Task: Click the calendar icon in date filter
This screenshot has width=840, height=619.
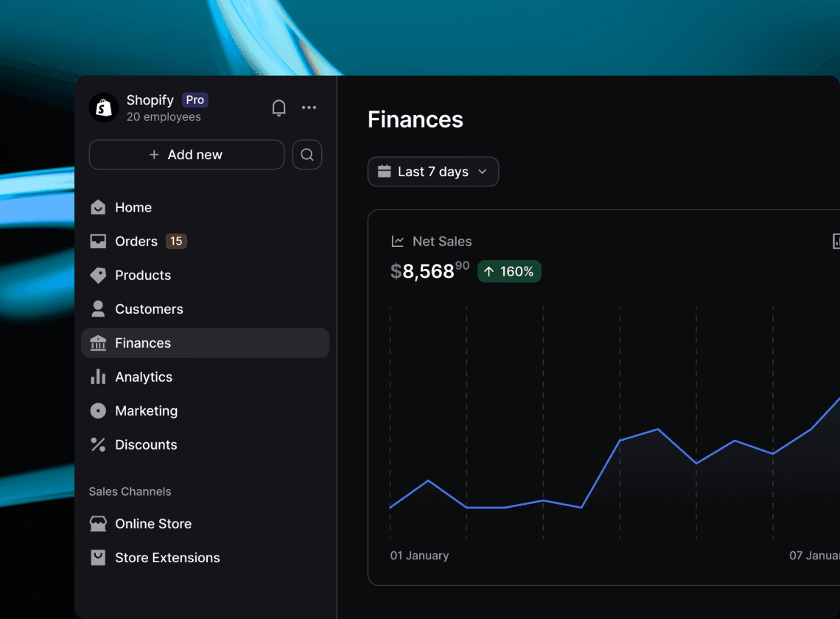Action: point(384,172)
